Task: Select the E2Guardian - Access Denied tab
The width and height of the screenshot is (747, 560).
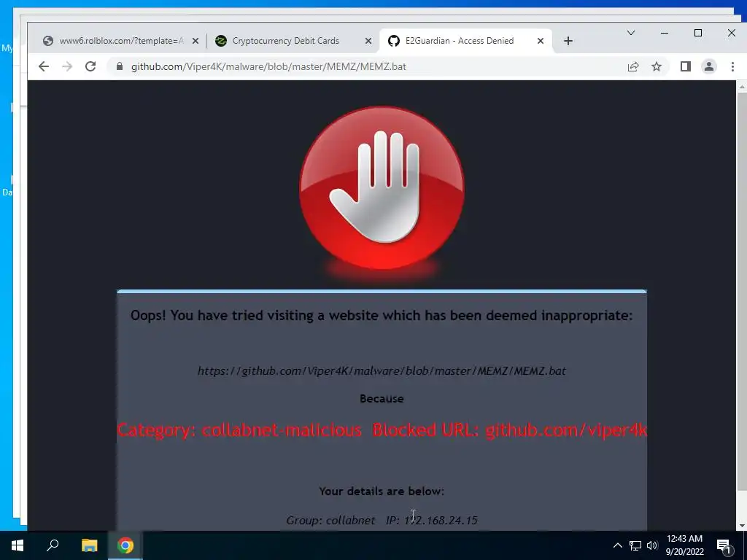Action: [466, 41]
